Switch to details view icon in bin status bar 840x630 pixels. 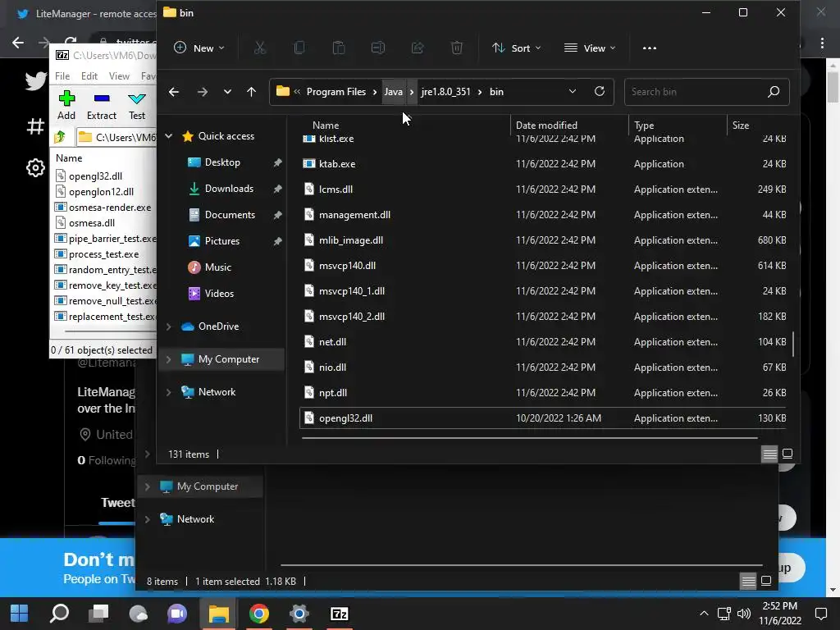pos(769,454)
